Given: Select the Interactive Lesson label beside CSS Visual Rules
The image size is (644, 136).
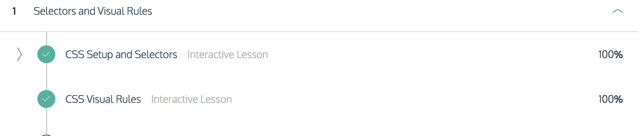Looking at the screenshot, I should [x=192, y=99].
